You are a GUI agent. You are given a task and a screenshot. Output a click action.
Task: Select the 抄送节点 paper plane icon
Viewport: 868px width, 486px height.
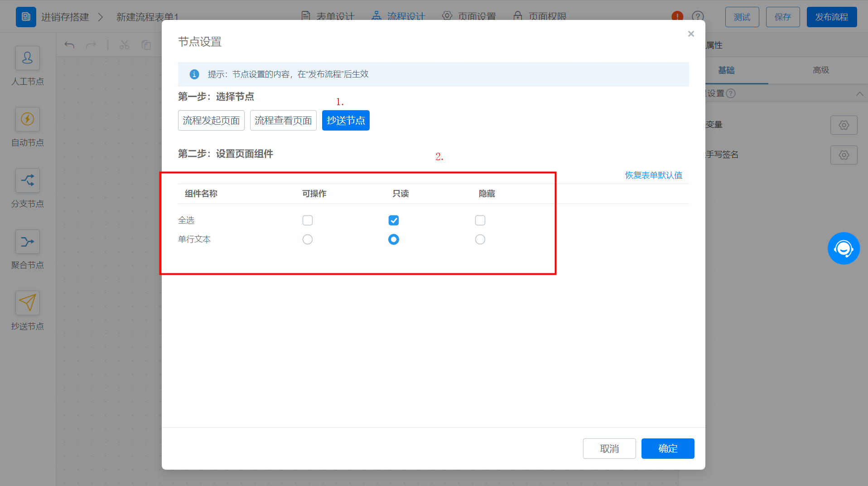point(28,303)
